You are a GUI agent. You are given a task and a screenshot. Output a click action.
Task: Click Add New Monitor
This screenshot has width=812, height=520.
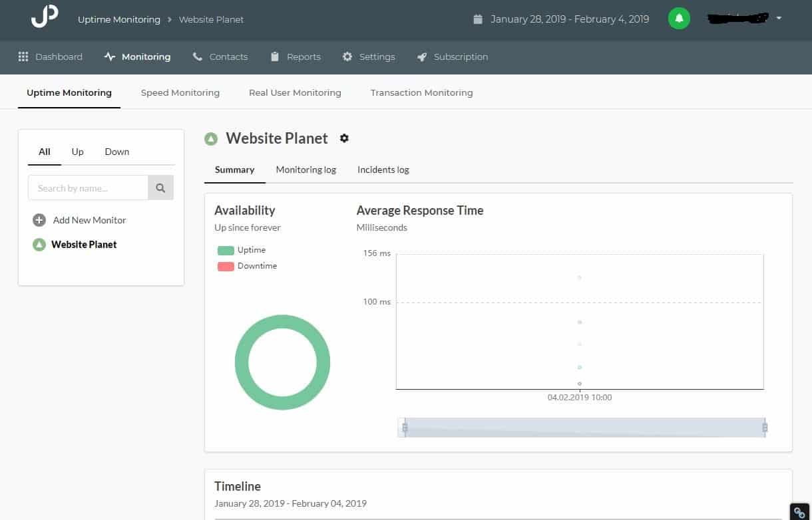(x=89, y=220)
